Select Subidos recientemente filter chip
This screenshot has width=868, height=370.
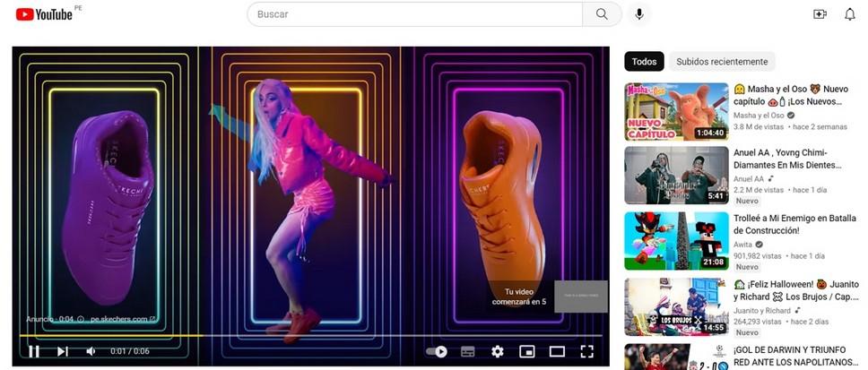pyautogui.click(x=722, y=62)
